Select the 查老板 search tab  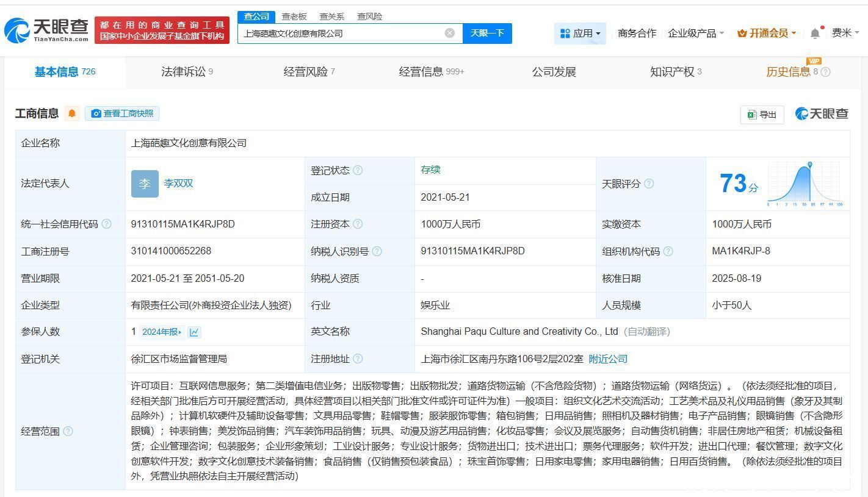pos(294,16)
